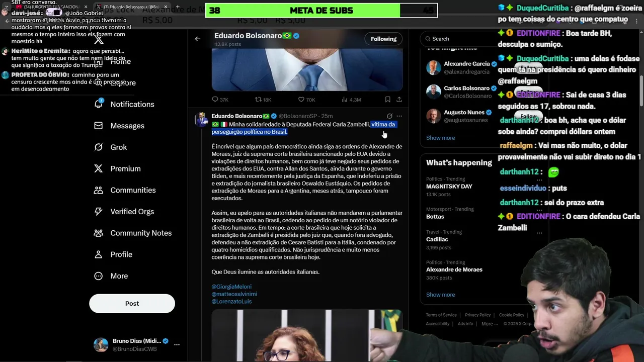Click the page vertical scrollbar
This screenshot has height=362, width=644.
pos(641,90)
